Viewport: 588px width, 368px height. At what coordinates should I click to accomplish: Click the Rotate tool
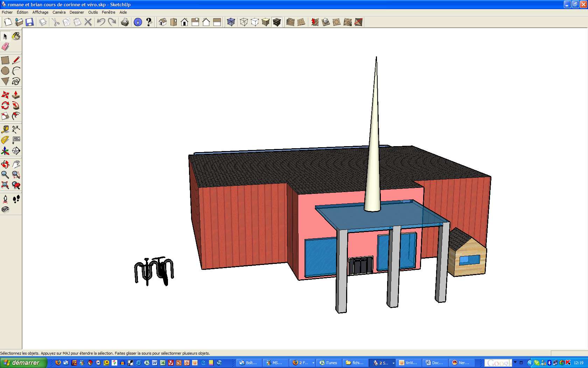coord(5,105)
